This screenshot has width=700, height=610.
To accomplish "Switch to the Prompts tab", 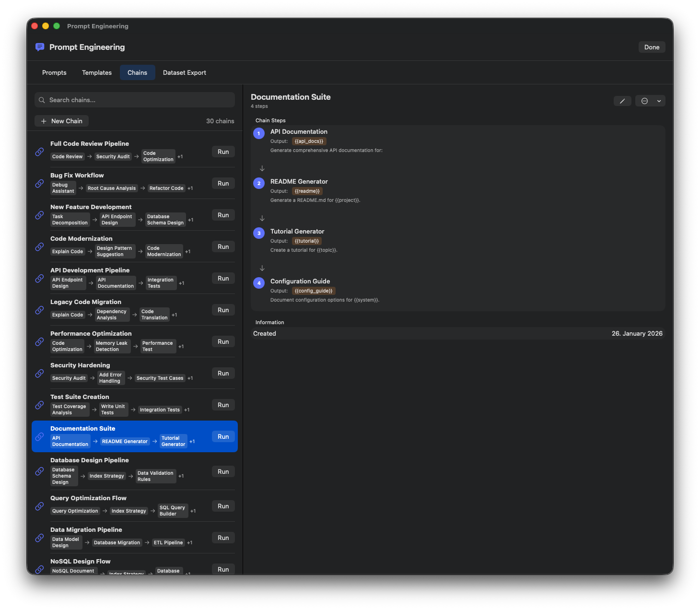I will 54,73.
